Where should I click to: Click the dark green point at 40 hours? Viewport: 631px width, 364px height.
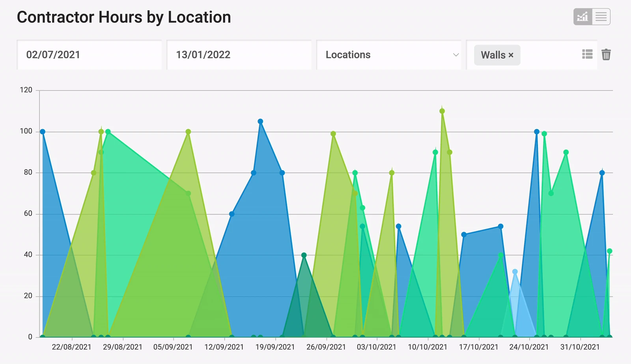tap(304, 255)
